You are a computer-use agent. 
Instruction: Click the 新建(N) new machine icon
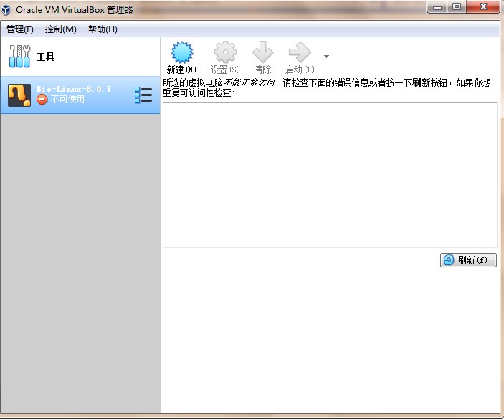pyautogui.click(x=181, y=52)
